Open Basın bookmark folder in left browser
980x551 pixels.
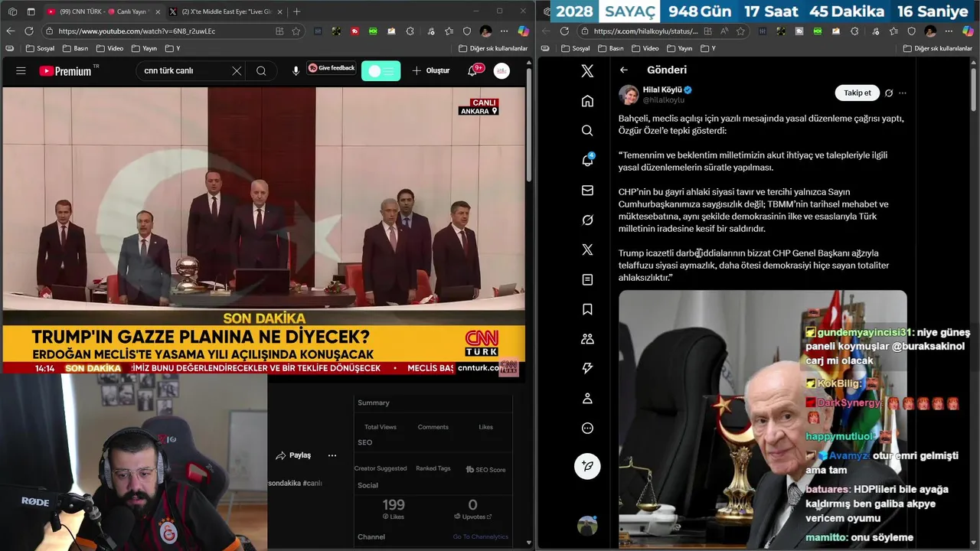tap(75, 48)
